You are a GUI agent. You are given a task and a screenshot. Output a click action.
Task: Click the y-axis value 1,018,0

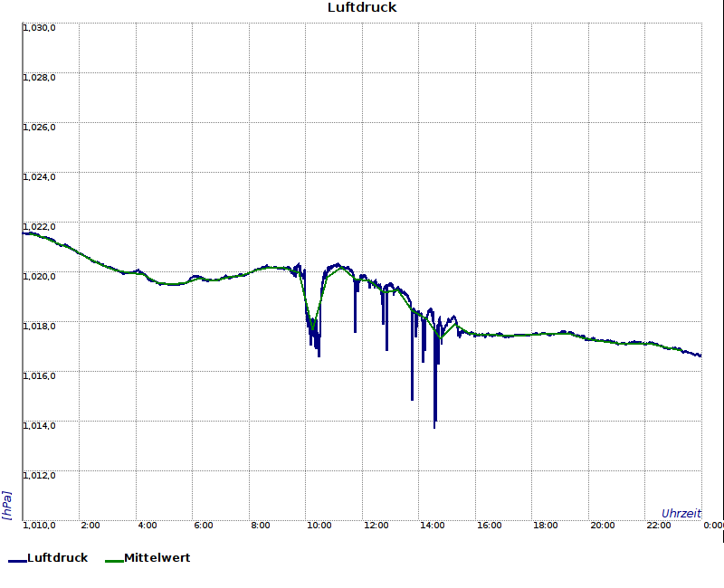click(39, 327)
